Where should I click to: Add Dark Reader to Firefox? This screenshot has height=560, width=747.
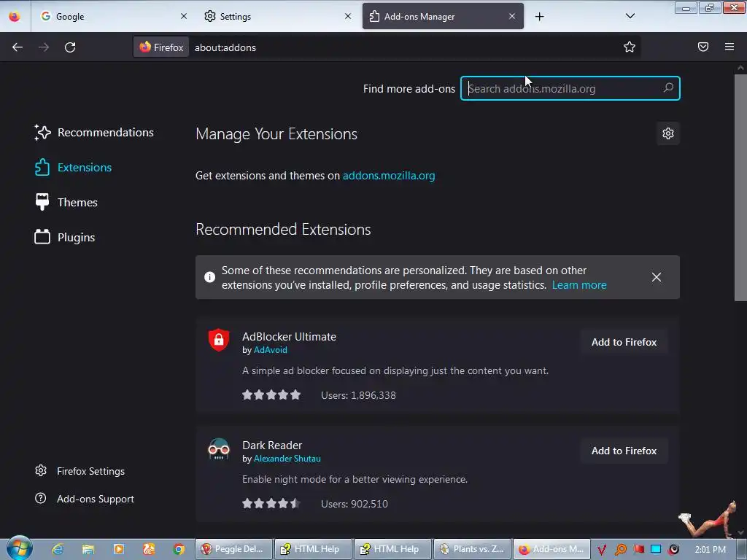coord(624,451)
